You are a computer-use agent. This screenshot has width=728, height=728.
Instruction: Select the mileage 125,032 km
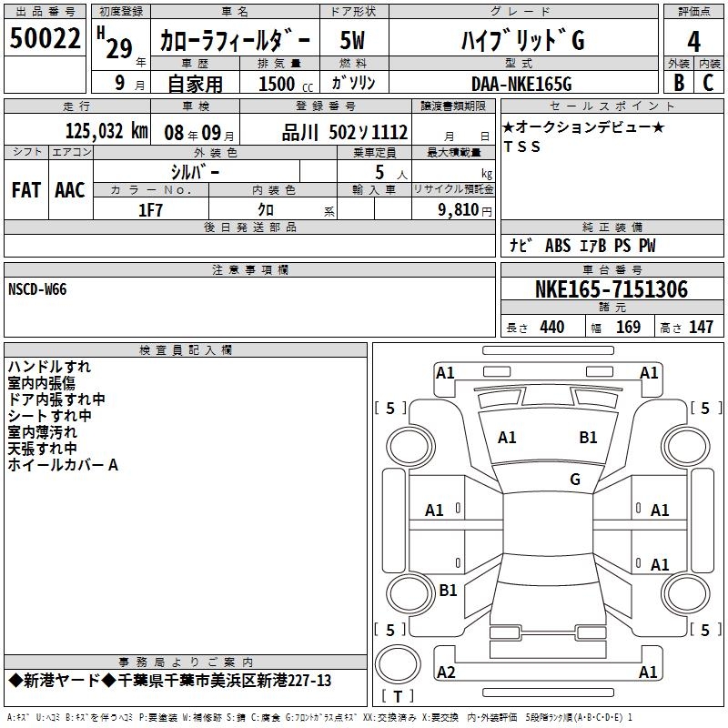pos(106,131)
